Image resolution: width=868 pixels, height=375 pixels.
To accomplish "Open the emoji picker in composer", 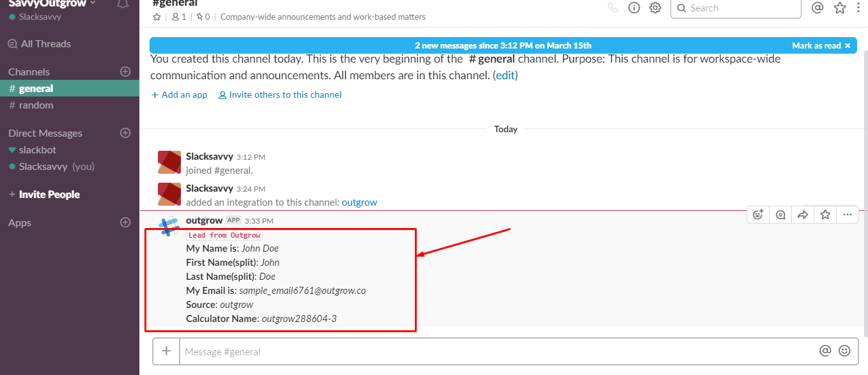I will 845,351.
